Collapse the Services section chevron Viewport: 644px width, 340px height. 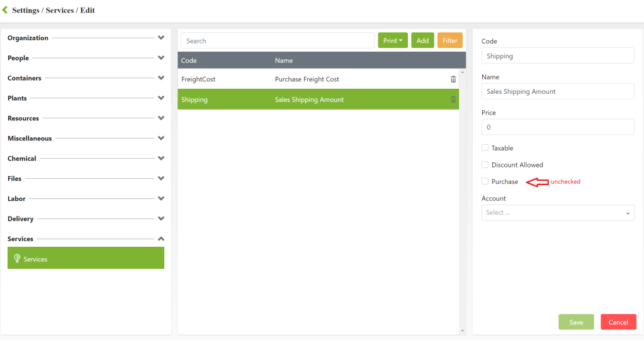(x=161, y=239)
